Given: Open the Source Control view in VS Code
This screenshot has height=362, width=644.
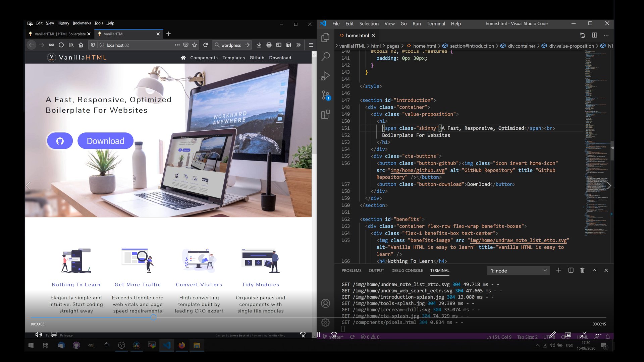Looking at the screenshot, I should pos(325,95).
